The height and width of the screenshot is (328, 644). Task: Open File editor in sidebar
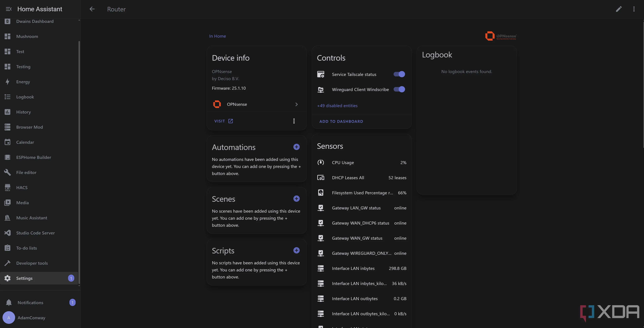[39, 172]
